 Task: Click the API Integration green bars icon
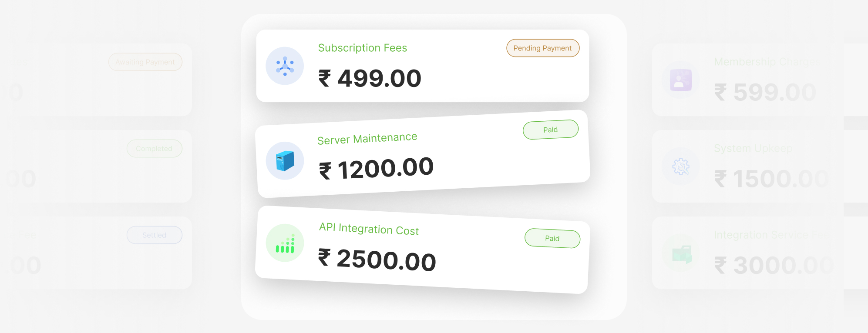tap(285, 243)
